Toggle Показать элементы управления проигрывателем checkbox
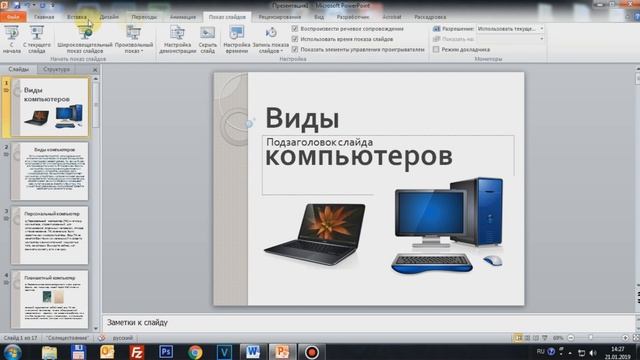The width and height of the screenshot is (640, 360). pyautogui.click(x=295, y=49)
